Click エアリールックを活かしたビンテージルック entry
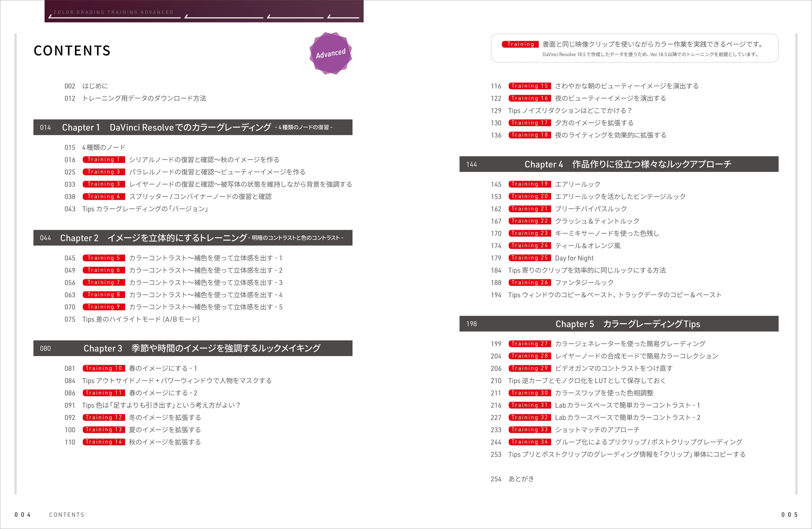The height and width of the screenshot is (529, 812). [x=588, y=197]
